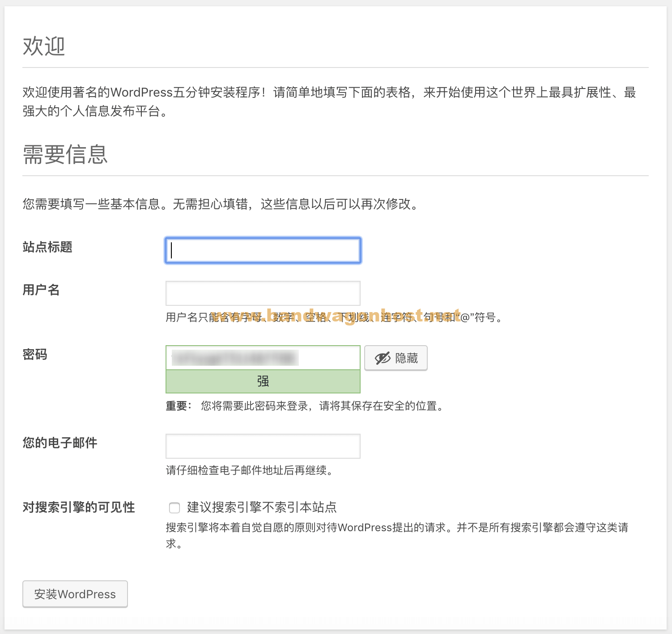Click into the 用户名 text box

263,293
